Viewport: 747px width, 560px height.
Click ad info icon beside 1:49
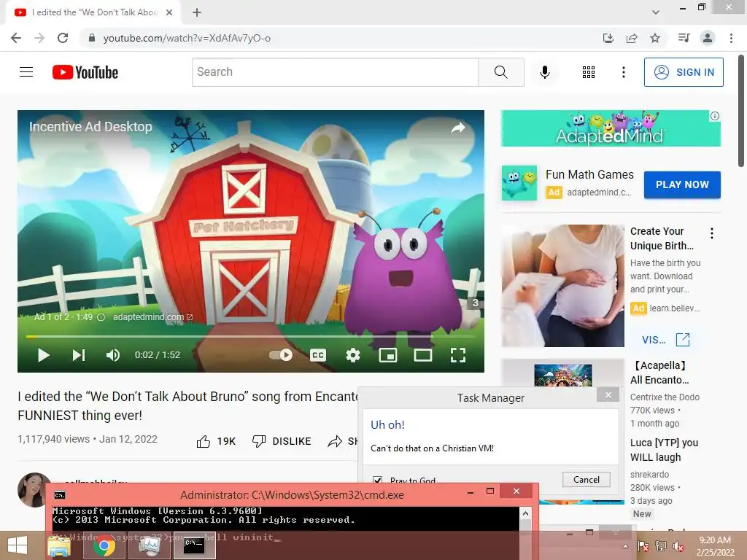[101, 317]
